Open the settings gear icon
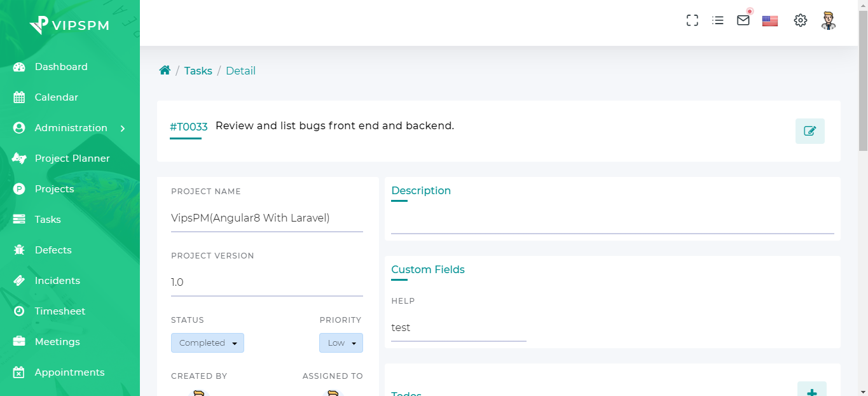The width and height of the screenshot is (868, 396). pyautogui.click(x=801, y=20)
